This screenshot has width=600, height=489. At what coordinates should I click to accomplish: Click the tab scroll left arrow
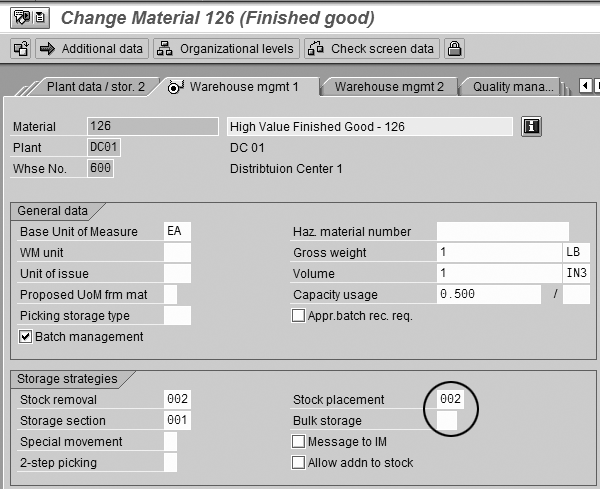(585, 85)
